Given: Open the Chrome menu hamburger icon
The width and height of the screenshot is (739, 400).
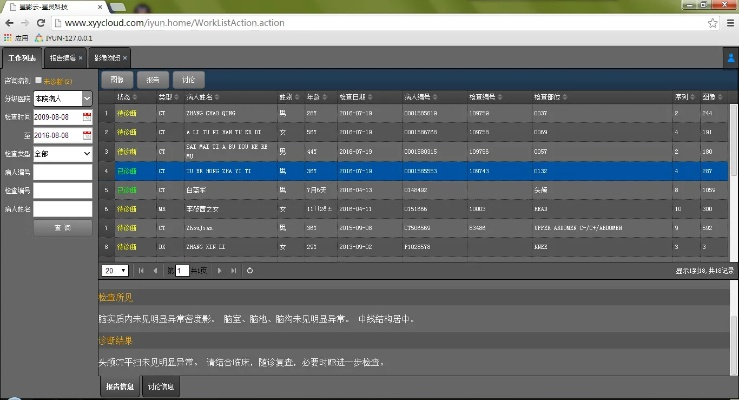Looking at the screenshot, I should pos(727,21).
